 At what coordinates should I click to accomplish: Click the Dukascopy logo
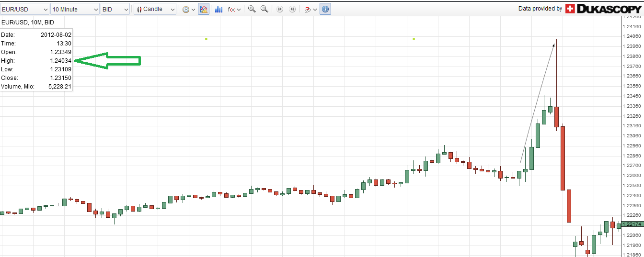click(604, 9)
